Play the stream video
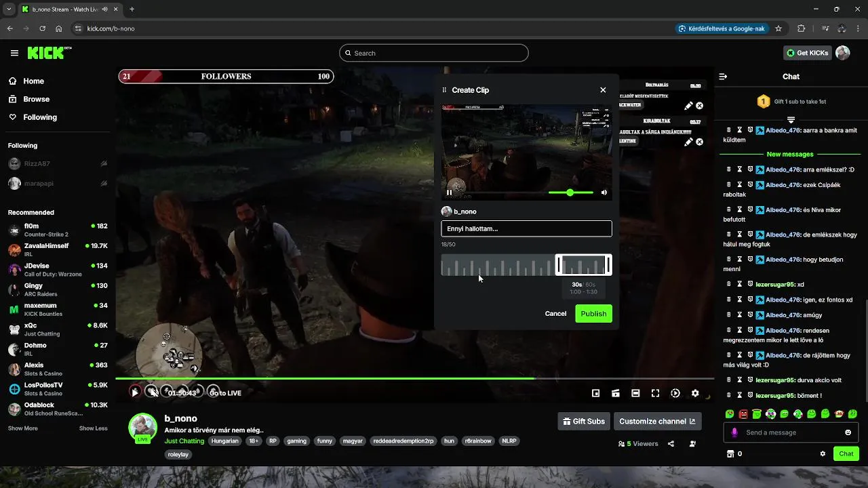The height and width of the screenshot is (488, 868). [135, 392]
